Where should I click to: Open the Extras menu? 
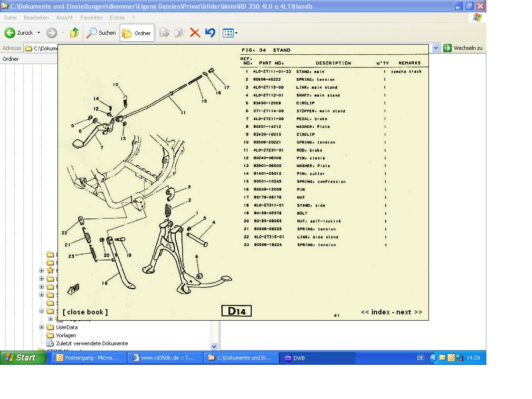[117, 18]
